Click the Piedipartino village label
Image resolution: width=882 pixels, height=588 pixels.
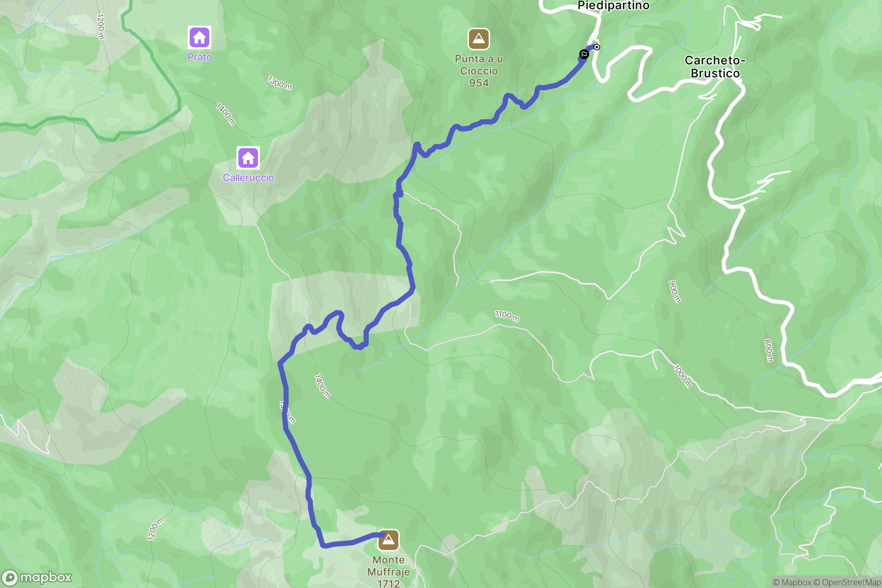pos(613,5)
